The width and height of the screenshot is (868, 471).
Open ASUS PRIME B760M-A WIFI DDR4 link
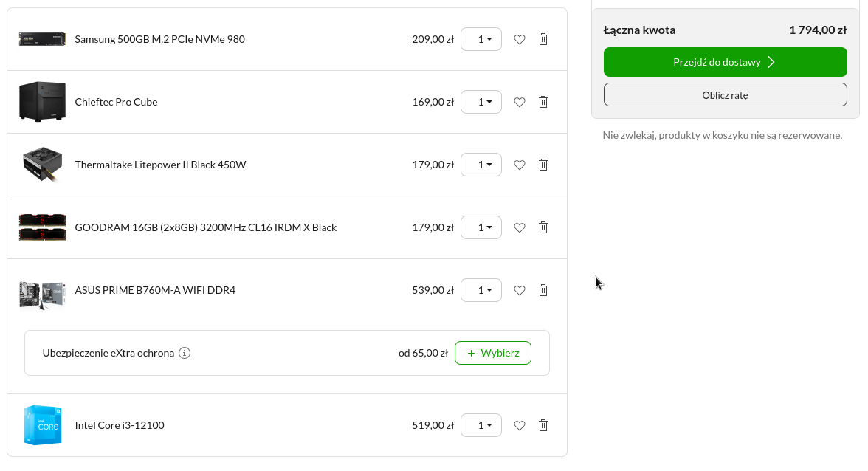155,290
